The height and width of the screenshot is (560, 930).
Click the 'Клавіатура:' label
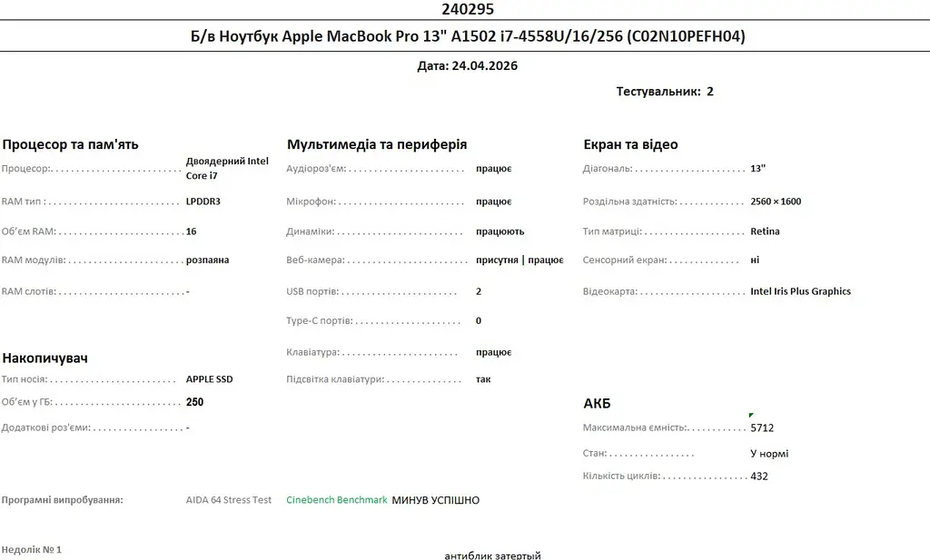pos(312,352)
